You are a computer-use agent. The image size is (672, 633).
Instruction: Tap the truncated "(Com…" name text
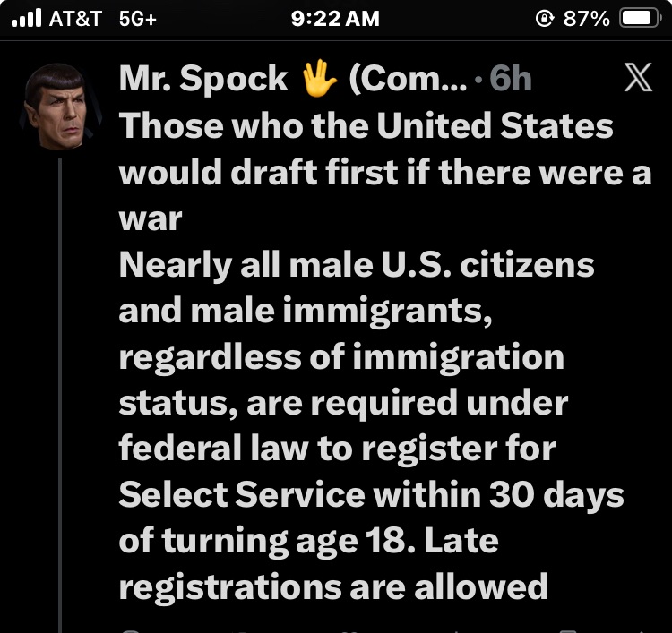tap(408, 80)
